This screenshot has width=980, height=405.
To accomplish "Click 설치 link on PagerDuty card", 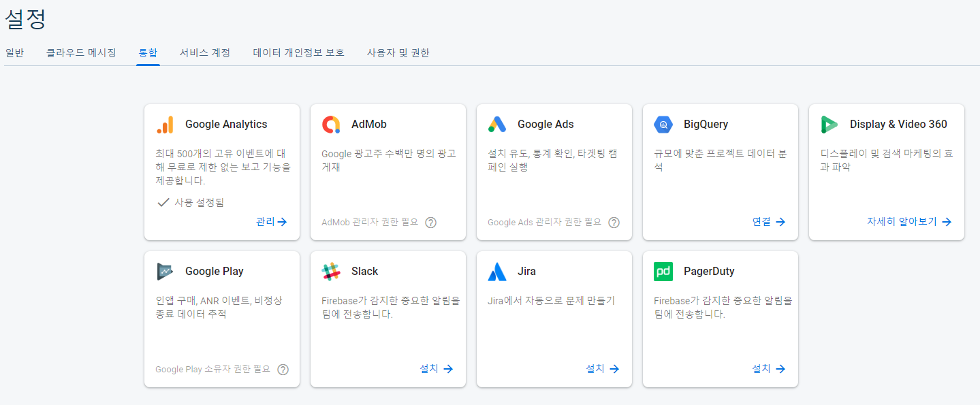I will click(x=769, y=369).
